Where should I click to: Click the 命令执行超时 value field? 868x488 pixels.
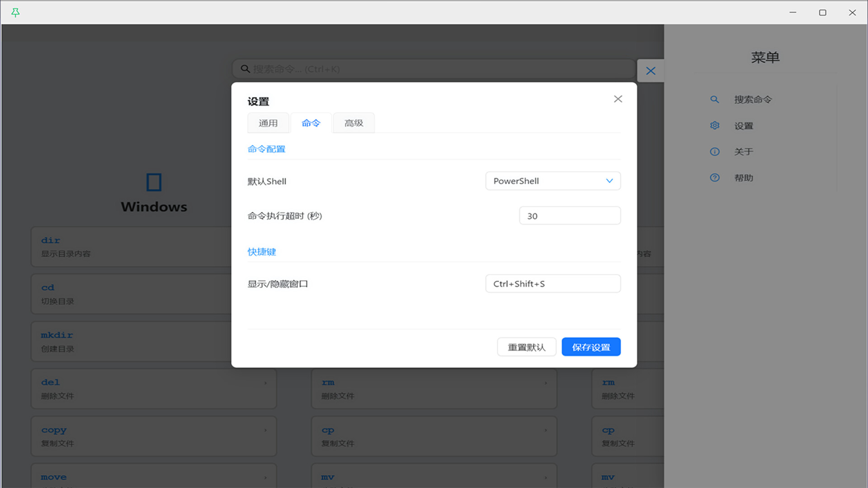(x=570, y=216)
